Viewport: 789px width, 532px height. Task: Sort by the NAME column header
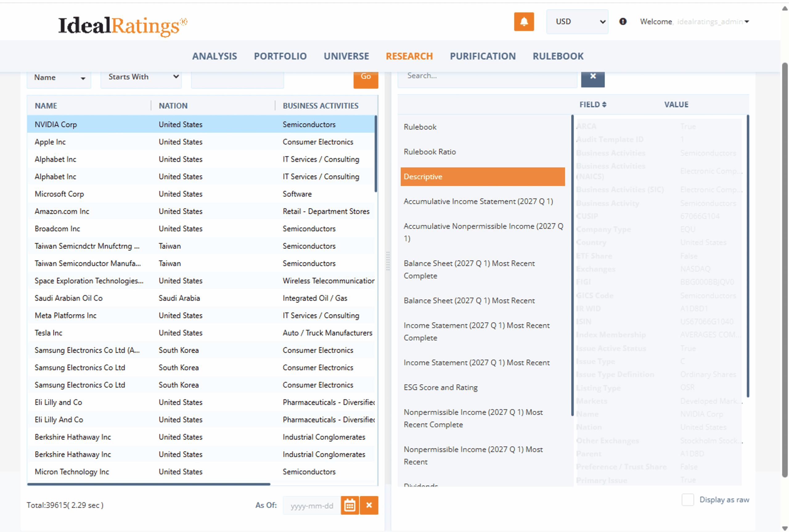pos(46,105)
